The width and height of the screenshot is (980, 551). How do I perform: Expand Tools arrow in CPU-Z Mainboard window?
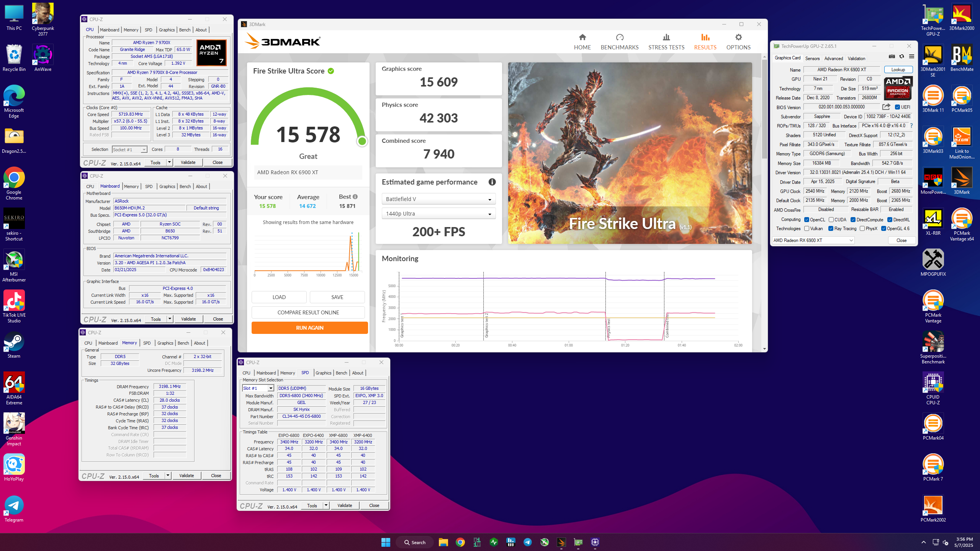tap(169, 319)
